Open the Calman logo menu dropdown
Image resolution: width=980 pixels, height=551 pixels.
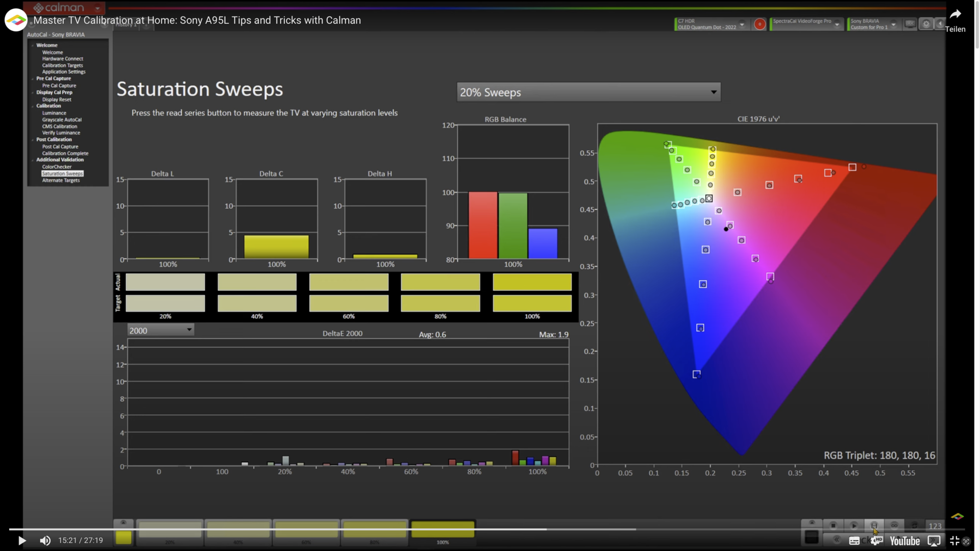pos(97,8)
